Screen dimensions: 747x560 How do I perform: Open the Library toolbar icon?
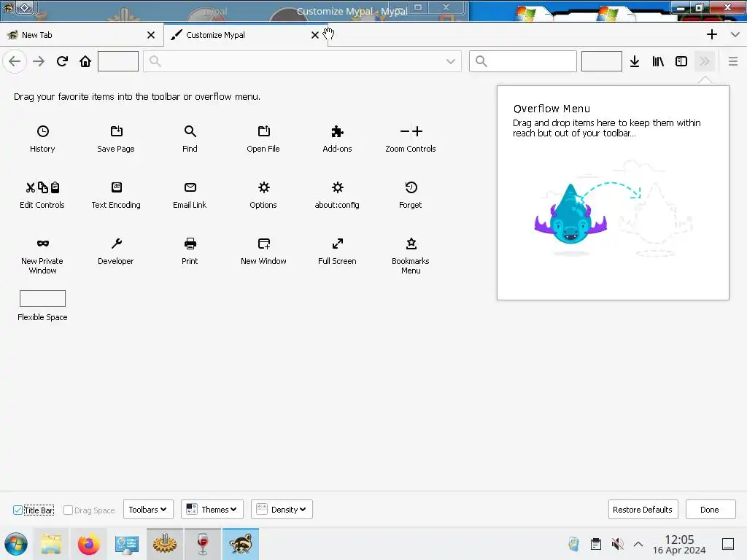pyautogui.click(x=658, y=61)
